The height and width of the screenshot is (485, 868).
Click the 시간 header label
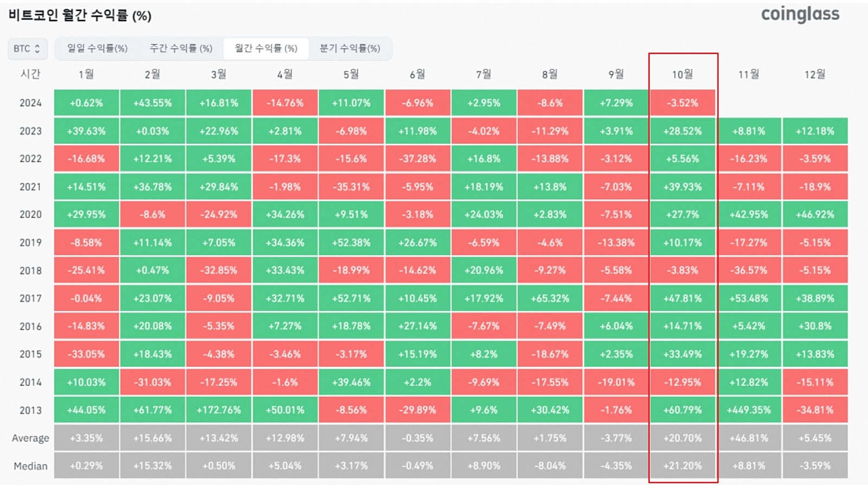(30, 74)
